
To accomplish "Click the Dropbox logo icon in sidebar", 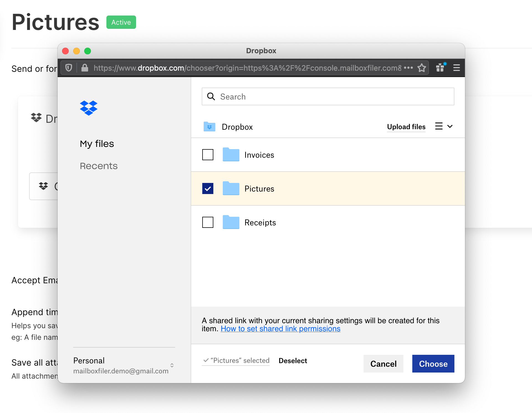I will pos(88,108).
